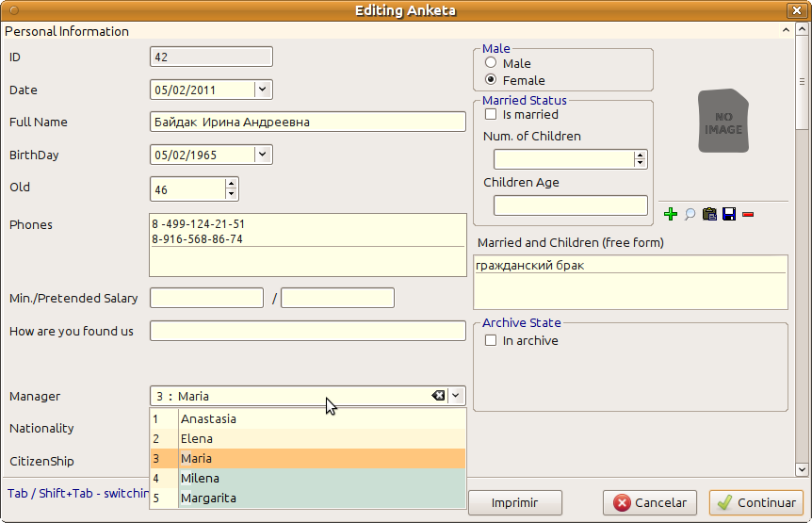812x523 pixels.
Task: Select the Female radio button
Action: [x=491, y=80]
